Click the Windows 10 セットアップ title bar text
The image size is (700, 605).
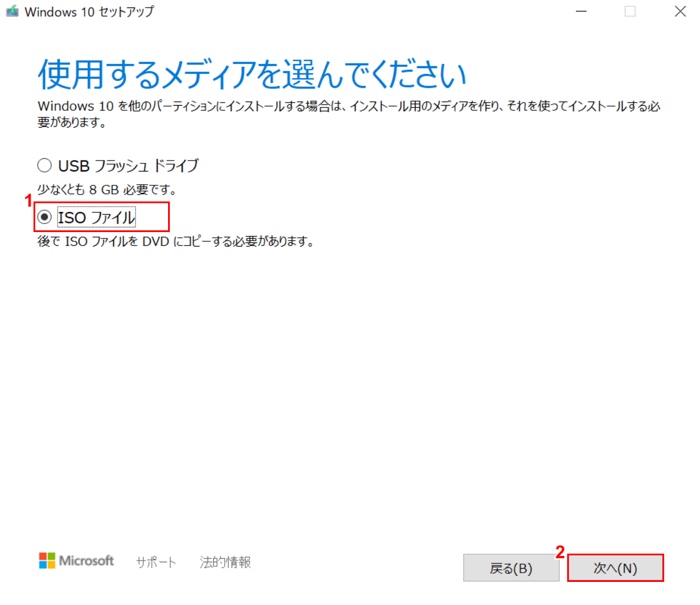(x=90, y=12)
